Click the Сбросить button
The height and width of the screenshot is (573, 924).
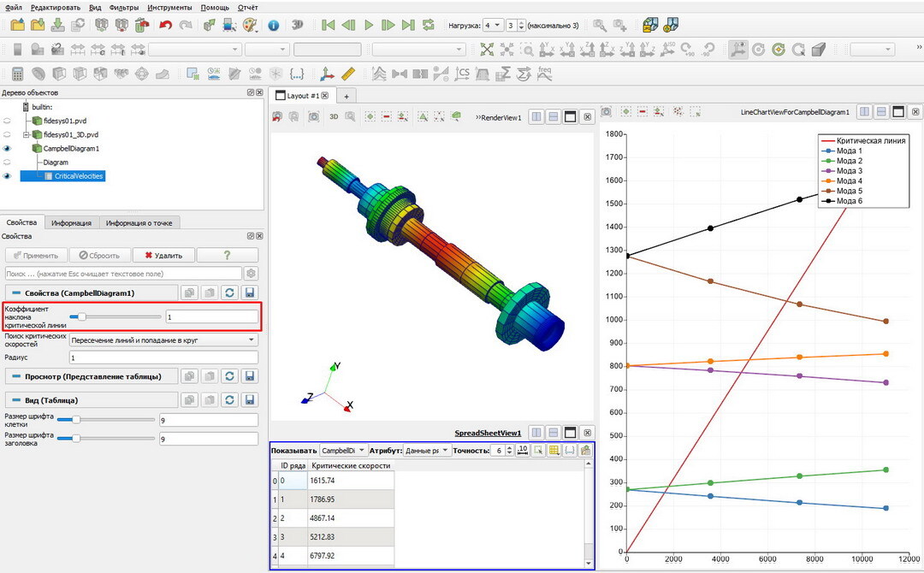[x=99, y=255]
